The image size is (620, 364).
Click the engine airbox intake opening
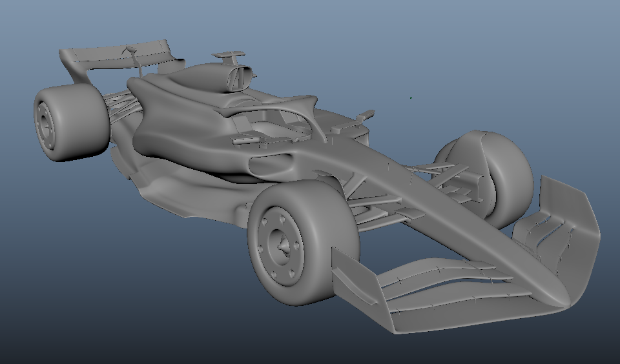point(238,79)
